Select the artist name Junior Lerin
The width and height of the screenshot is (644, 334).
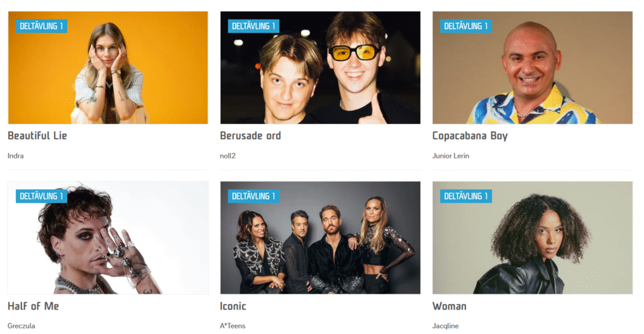(x=450, y=156)
